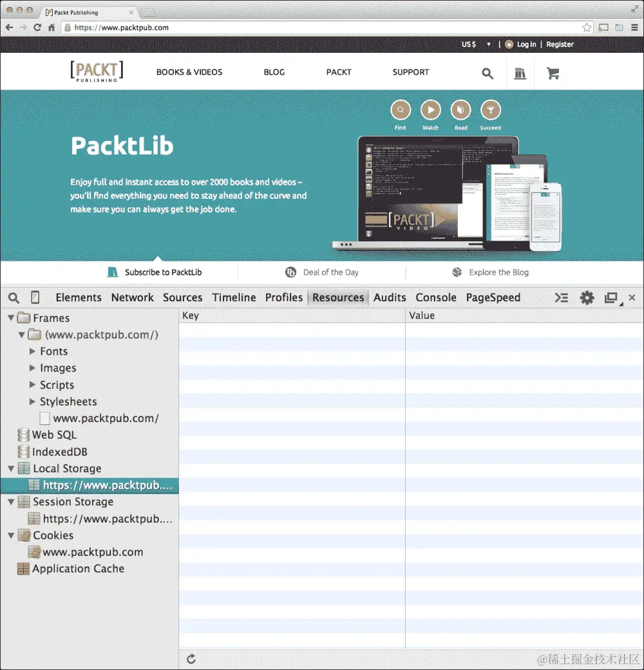This screenshot has height=670, width=644.
Task: Switch to the Audits tab
Action: [x=390, y=297]
